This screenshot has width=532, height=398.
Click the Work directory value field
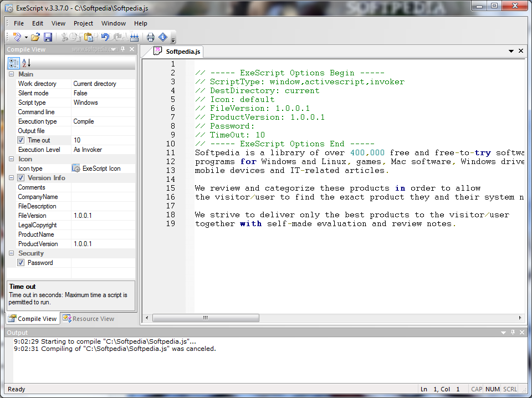tap(103, 84)
